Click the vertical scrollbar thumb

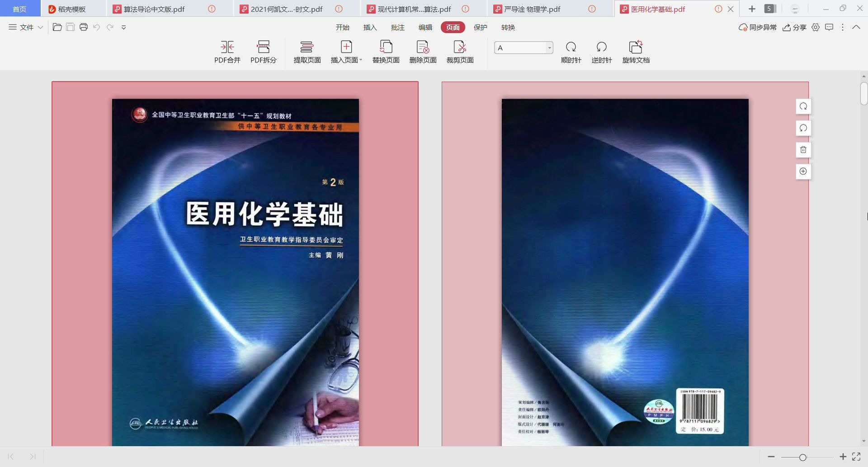[863, 94]
